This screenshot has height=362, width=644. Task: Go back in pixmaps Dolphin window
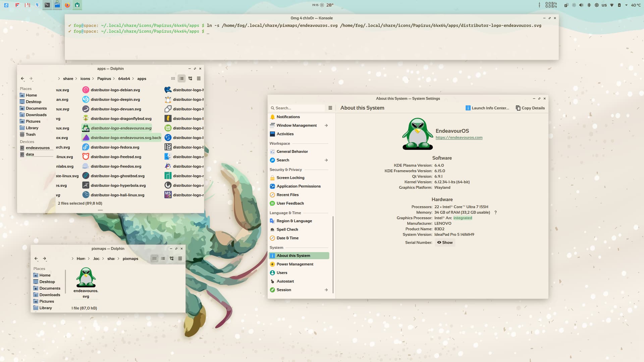coord(36,258)
